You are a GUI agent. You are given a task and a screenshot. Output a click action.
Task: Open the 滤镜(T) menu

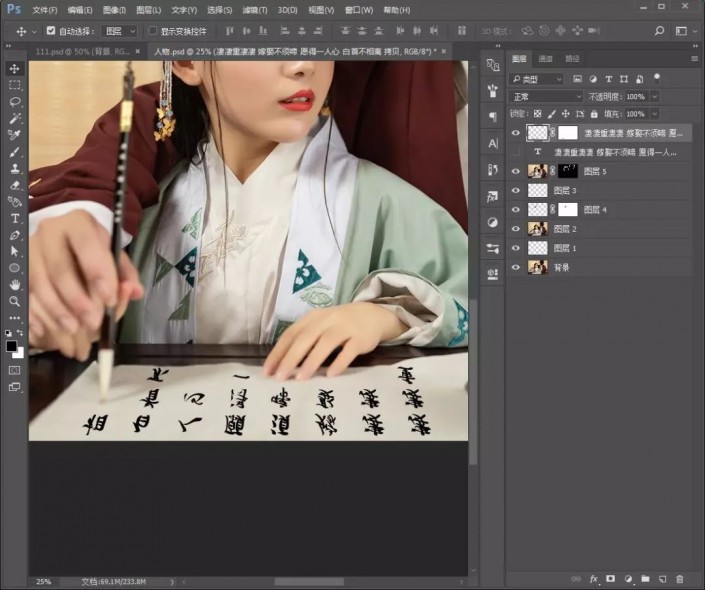[x=254, y=10]
